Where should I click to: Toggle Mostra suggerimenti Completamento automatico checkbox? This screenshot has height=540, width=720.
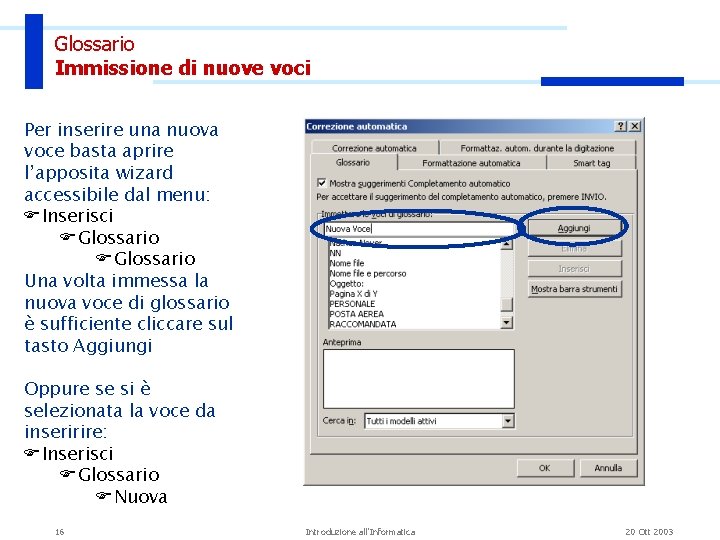coord(321,183)
